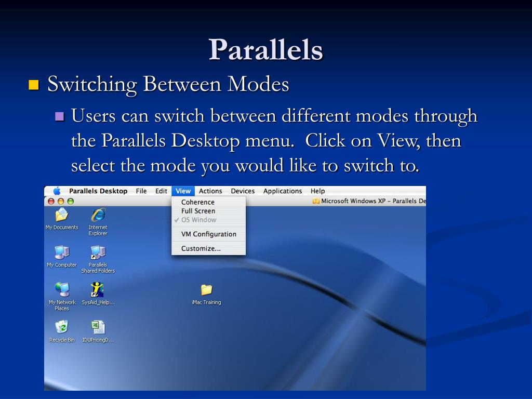The width and height of the screenshot is (532, 399).
Task: Choose Full Screen in the View menu
Action: (209, 211)
